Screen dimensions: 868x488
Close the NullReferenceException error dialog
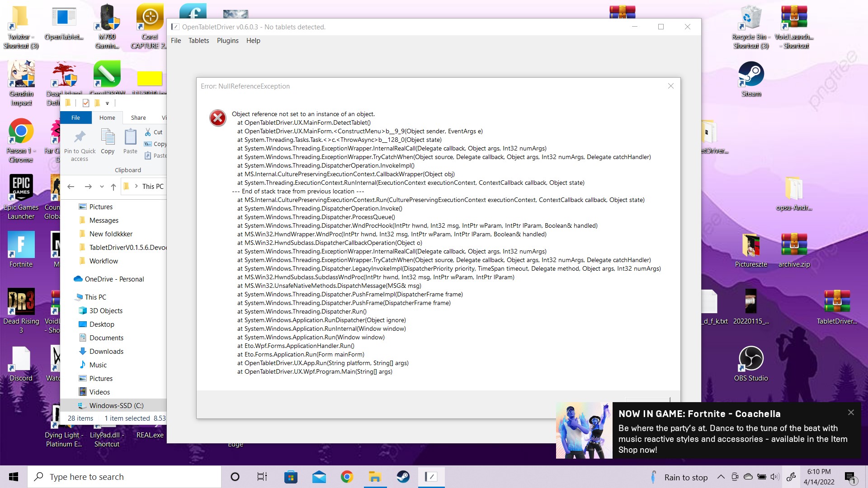coord(671,86)
